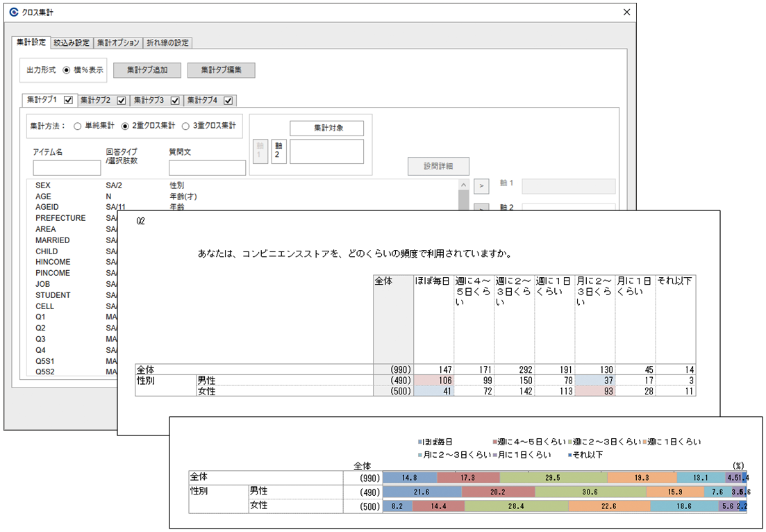
Task: Switch to the 集計設定 tab
Action: tap(31, 42)
